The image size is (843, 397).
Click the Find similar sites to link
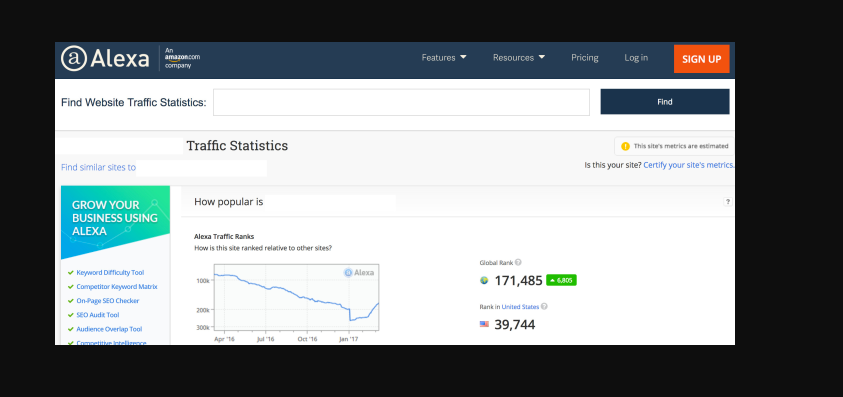point(98,167)
